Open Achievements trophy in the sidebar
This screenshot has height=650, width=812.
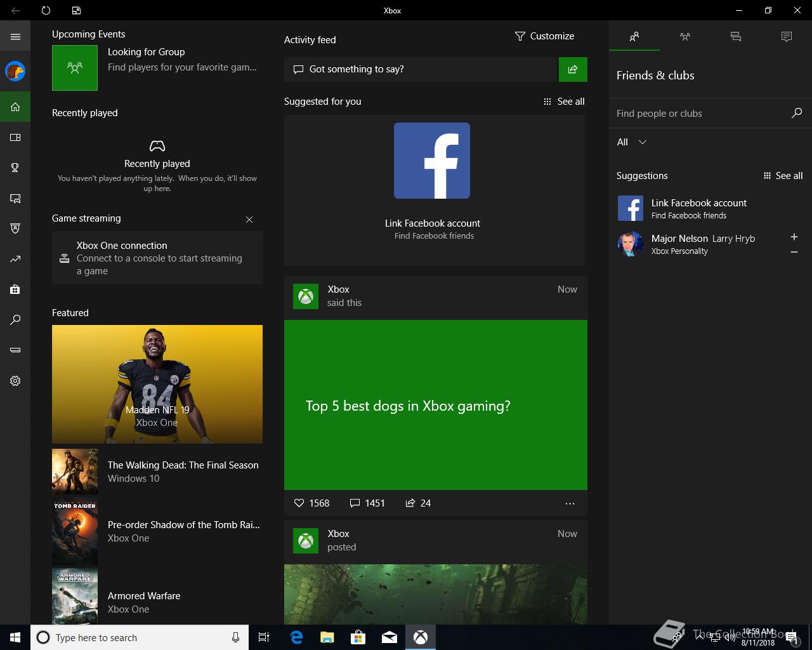pos(15,168)
